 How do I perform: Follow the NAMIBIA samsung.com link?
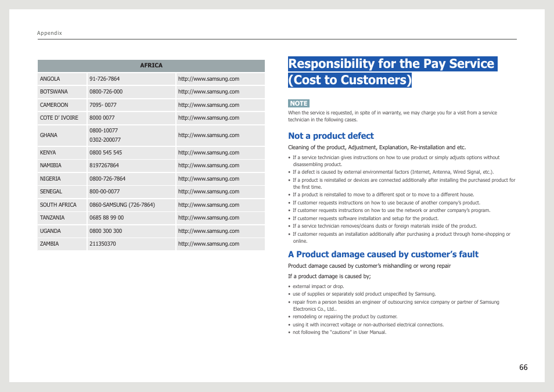tap(208, 166)
